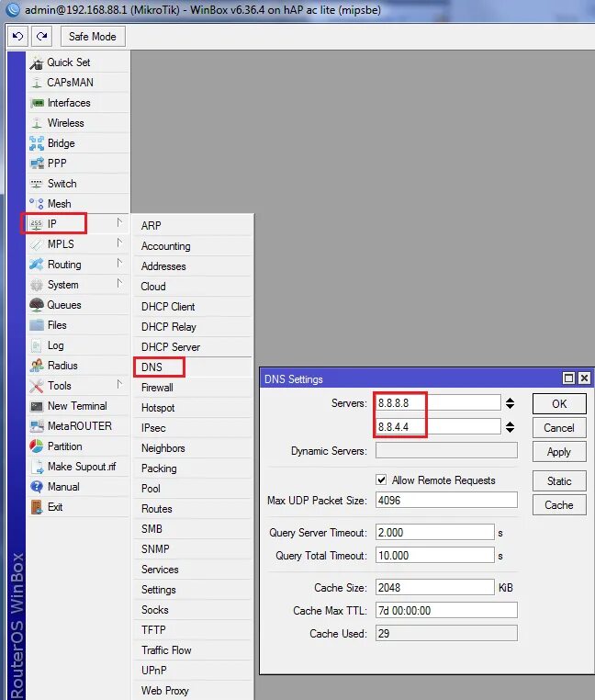
Task: Select UPnP from IP submenu
Action: pyautogui.click(x=193, y=671)
